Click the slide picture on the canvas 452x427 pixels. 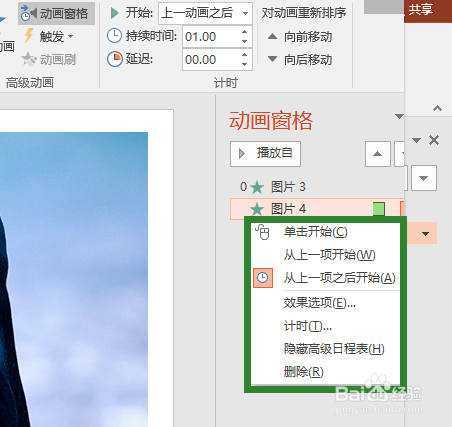click(x=74, y=279)
